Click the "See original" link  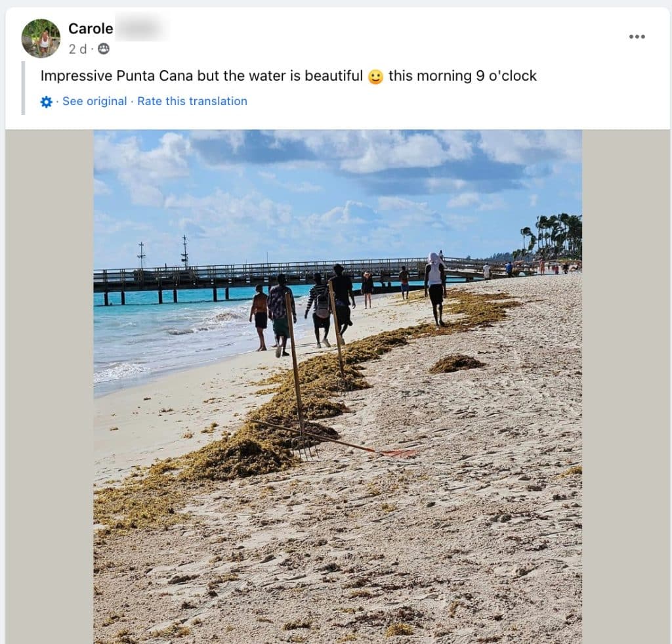[94, 101]
